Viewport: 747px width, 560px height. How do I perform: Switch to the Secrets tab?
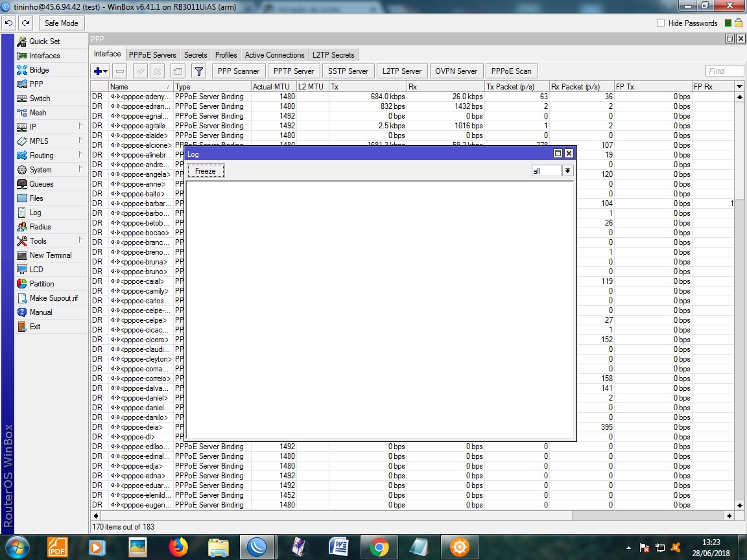click(x=195, y=55)
